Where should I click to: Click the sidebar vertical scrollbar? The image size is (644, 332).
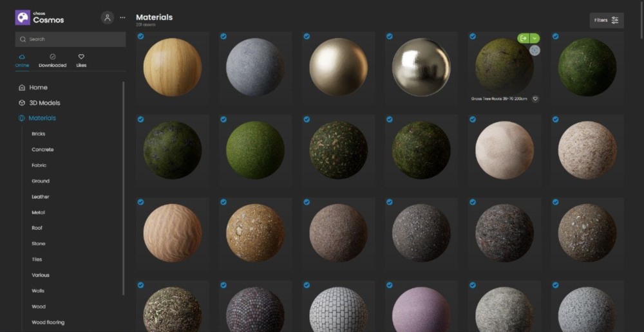(x=123, y=188)
